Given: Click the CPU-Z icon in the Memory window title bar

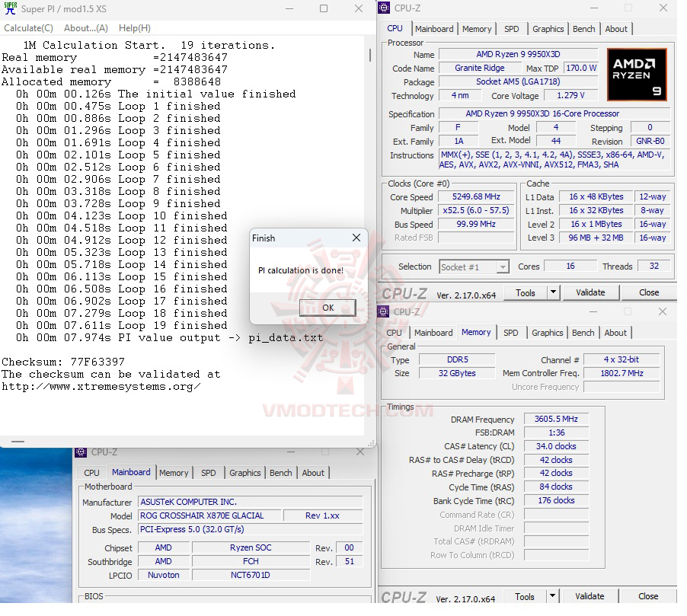Looking at the screenshot, I should pyautogui.click(x=383, y=311).
